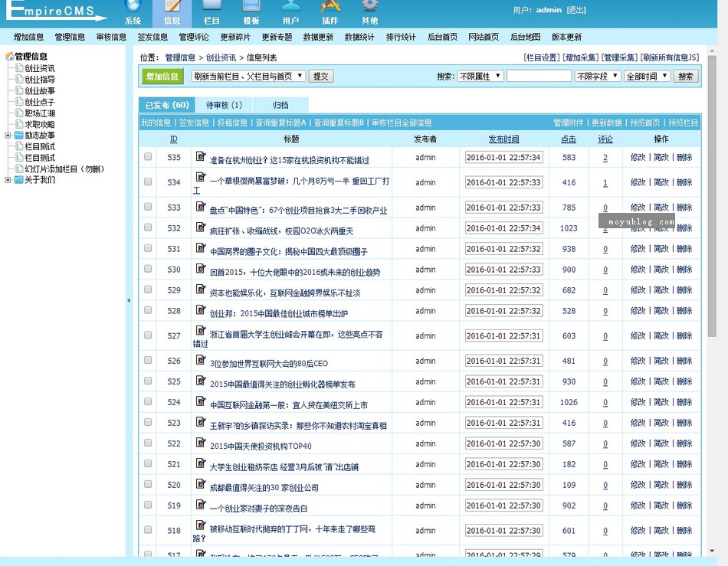Image resolution: width=728 pixels, height=566 pixels.
Task: Click the folder icon for 励志故事
Action: pyautogui.click(x=18, y=135)
